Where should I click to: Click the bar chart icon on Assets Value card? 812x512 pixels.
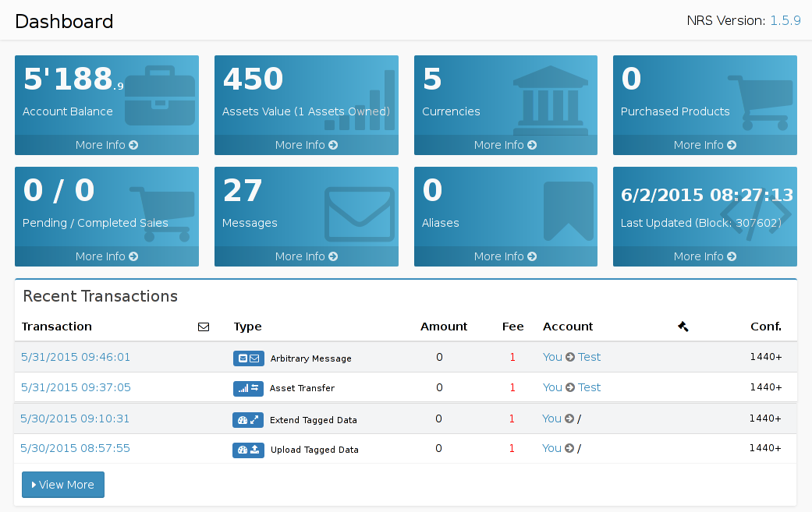pos(360,100)
